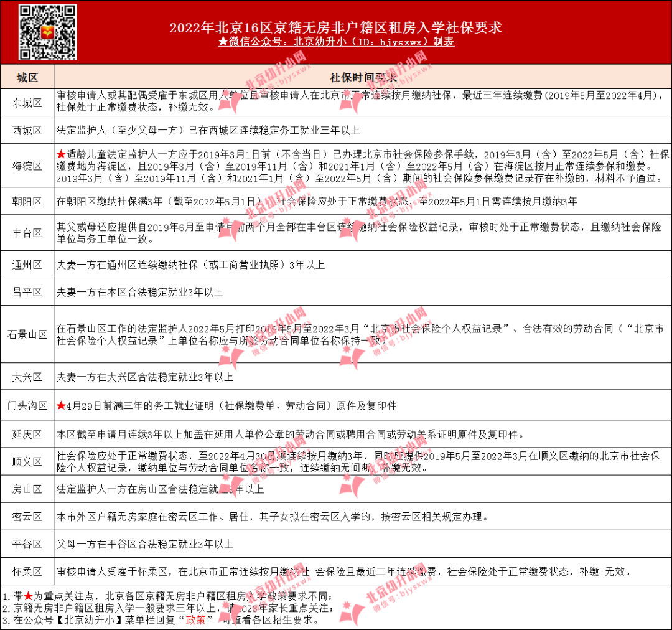Select the 丰台区 requirement text starting 其父或母还应提供
The image size is (672, 630).
pos(359,233)
